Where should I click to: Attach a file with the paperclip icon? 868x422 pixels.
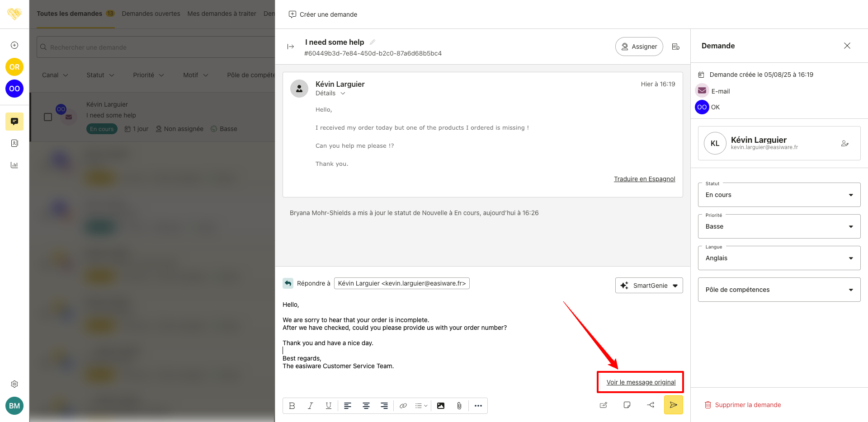pos(459,406)
